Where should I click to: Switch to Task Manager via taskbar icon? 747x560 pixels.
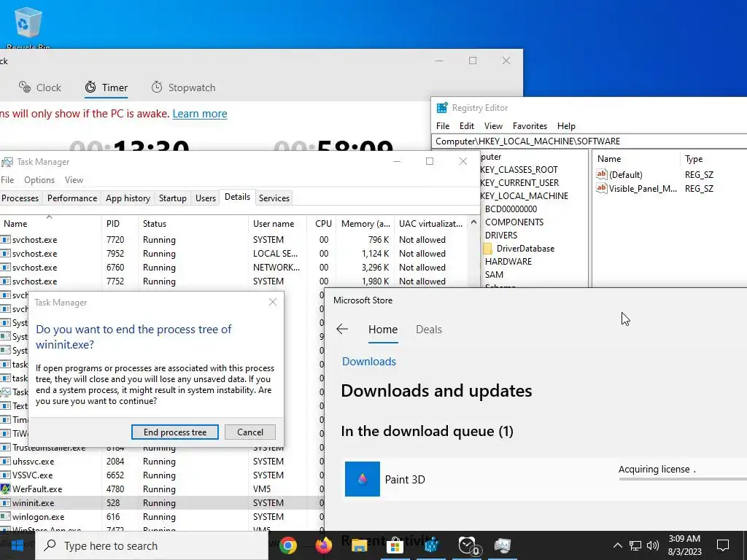coord(503,545)
